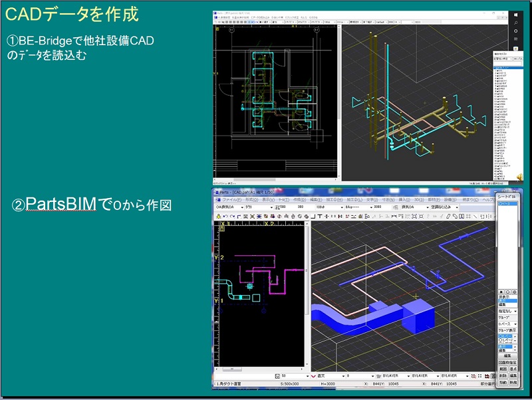532x400 pixels.
Task: Click the 範囲 button
Action: coord(503,369)
